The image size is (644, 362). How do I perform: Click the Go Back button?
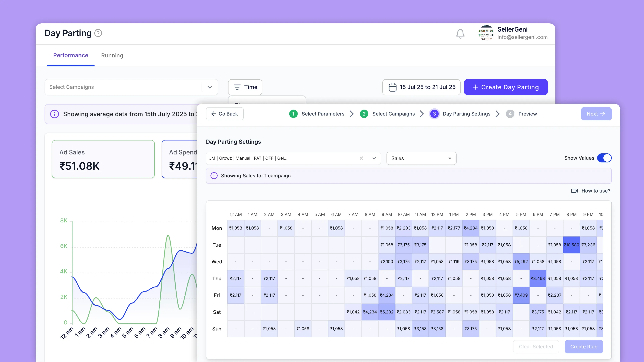[x=225, y=114]
